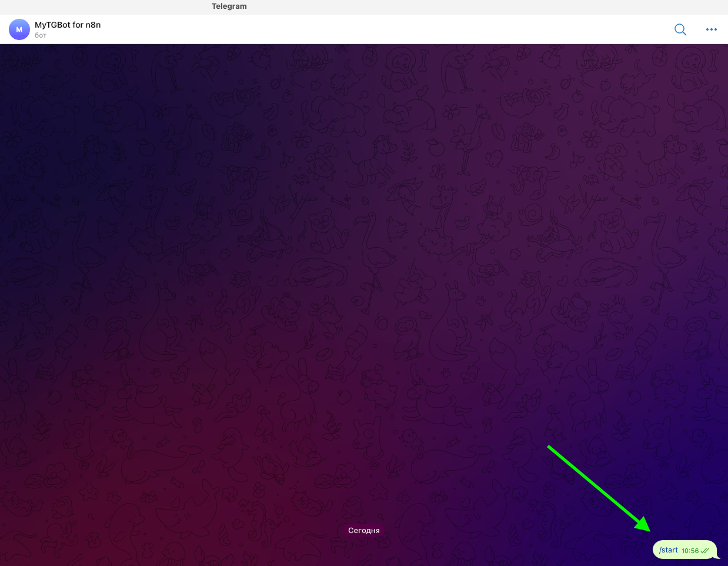Open profile via MyTGBot for n8n title
Screen dimensions: 728x566
[68, 25]
